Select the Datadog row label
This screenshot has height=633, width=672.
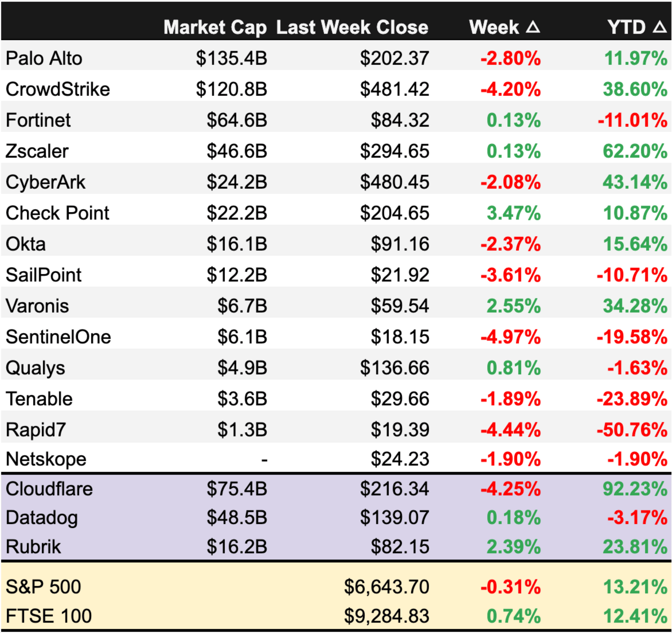coord(42,518)
